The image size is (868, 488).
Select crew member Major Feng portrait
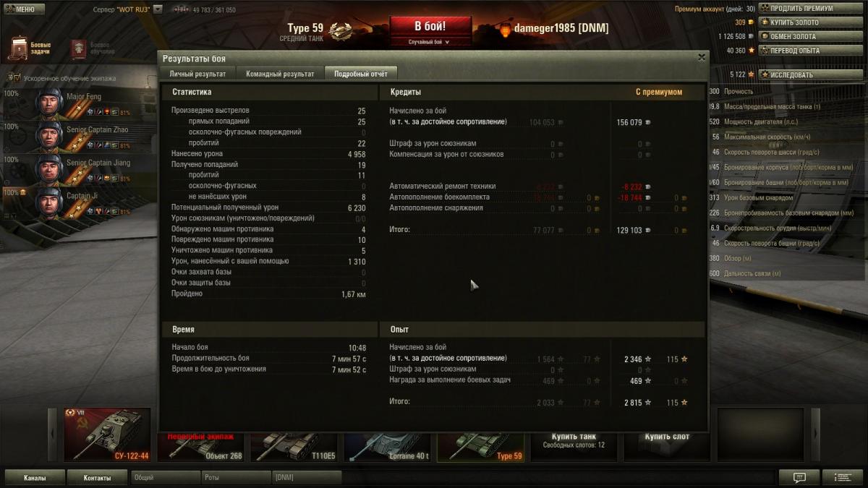point(49,103)
